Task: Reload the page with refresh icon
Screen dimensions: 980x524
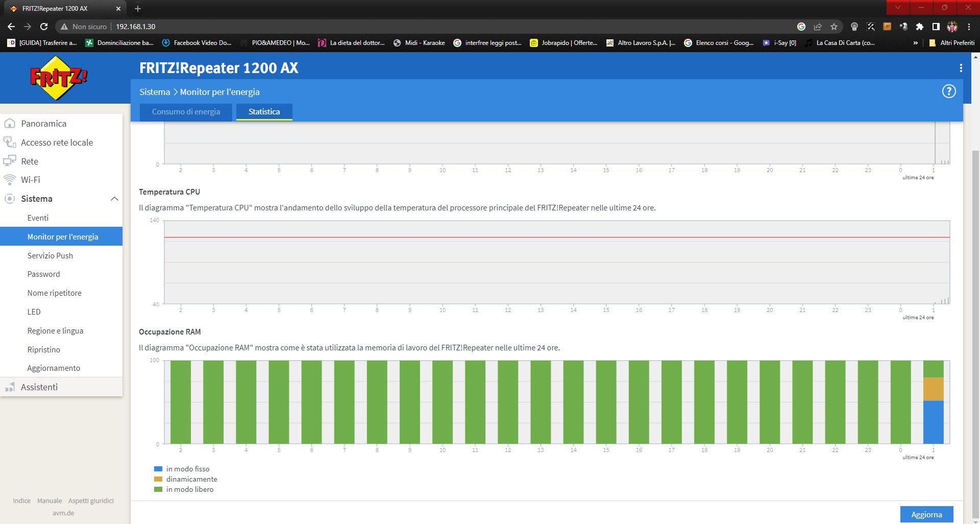Action: 44,27
